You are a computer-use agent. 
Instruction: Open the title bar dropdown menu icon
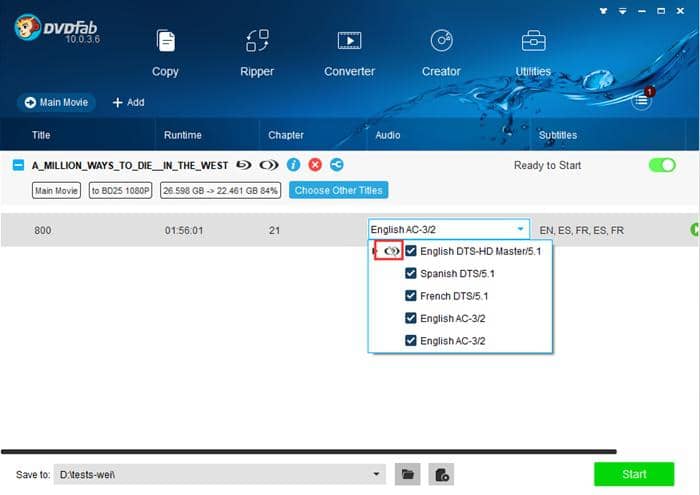[622, 11]
